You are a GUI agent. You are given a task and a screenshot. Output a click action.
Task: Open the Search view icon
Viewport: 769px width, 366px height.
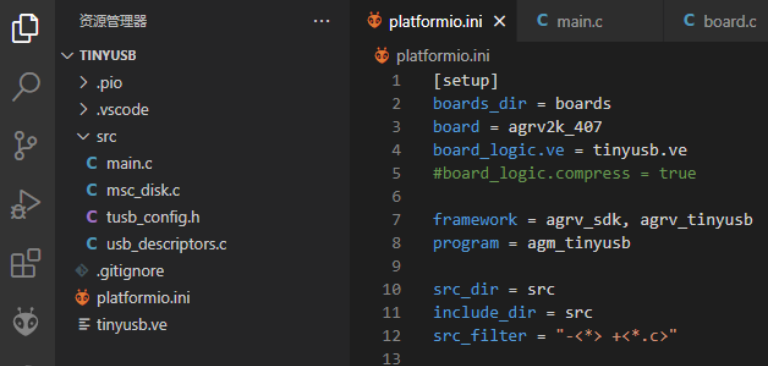pos(26,87)
